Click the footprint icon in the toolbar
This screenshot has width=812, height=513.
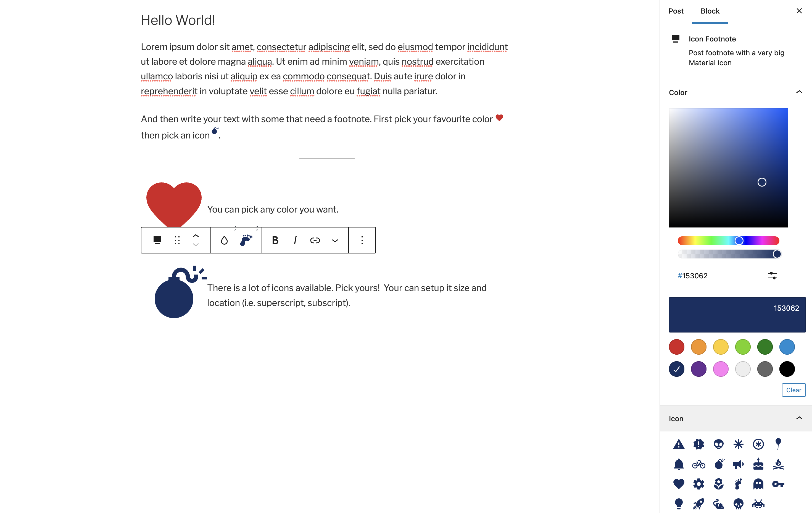coord(246,240)
